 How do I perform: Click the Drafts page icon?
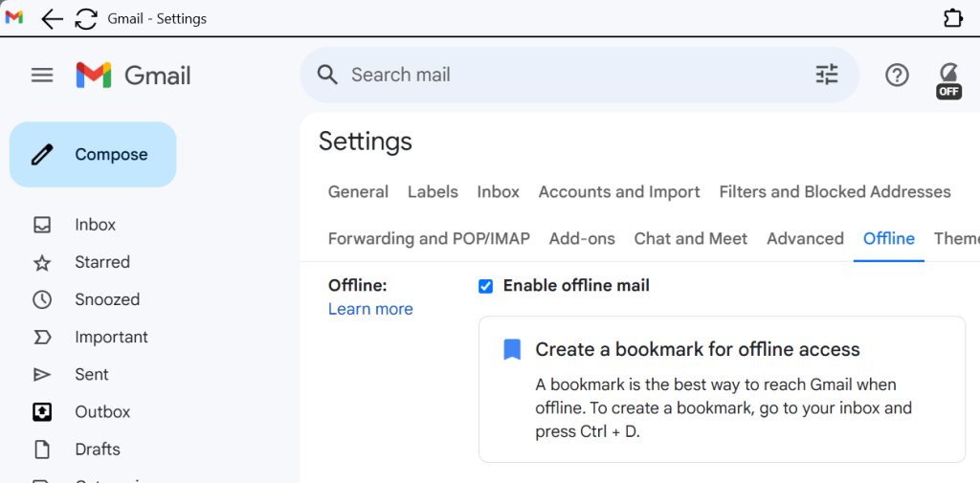[42, 450]
